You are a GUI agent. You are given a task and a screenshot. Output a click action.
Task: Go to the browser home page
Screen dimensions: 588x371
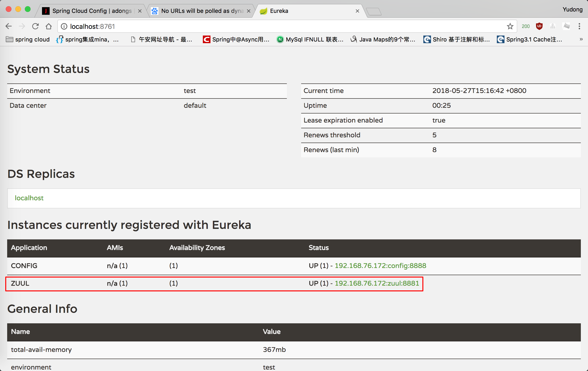[49, 26]
